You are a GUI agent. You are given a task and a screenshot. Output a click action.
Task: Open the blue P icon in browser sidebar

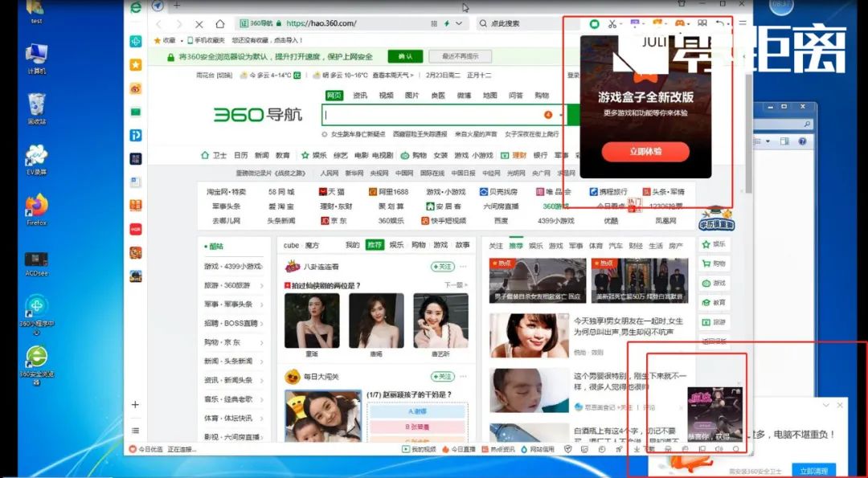(x=136, y=135)
